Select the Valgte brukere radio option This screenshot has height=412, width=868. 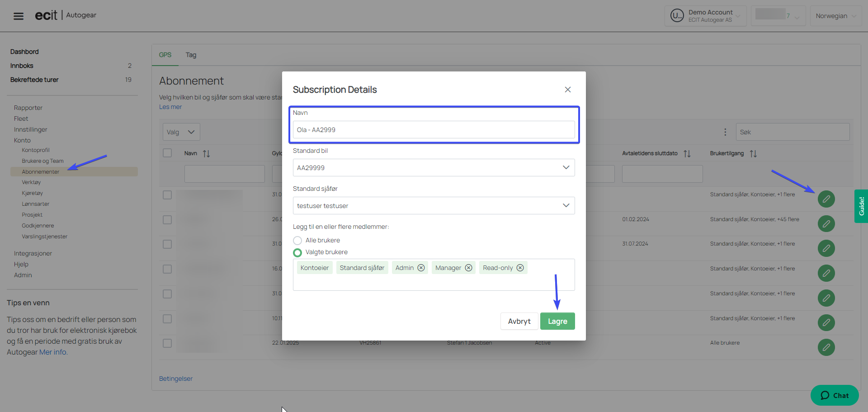(297, 252)
